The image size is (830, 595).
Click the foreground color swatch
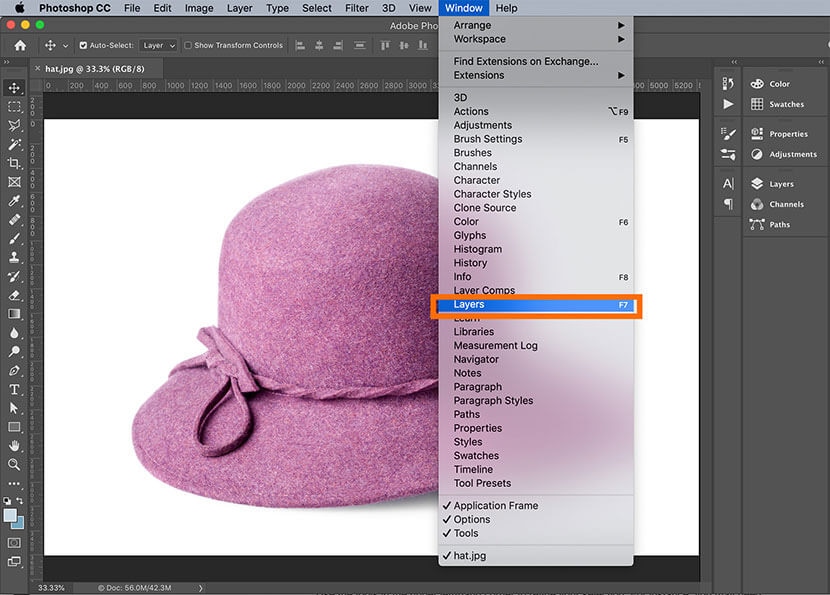[10, 515]
